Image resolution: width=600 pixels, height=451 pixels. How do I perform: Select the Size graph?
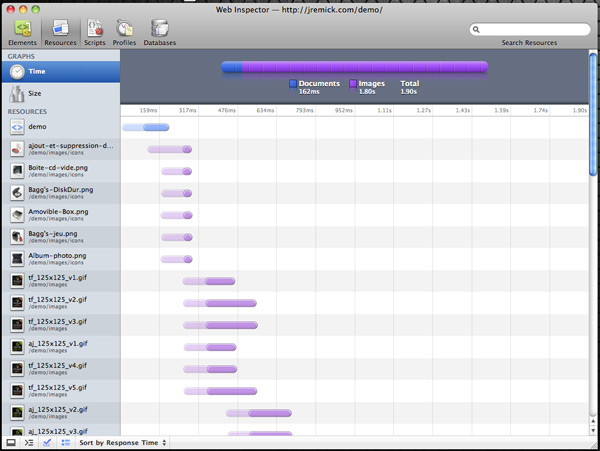[61, 93]
